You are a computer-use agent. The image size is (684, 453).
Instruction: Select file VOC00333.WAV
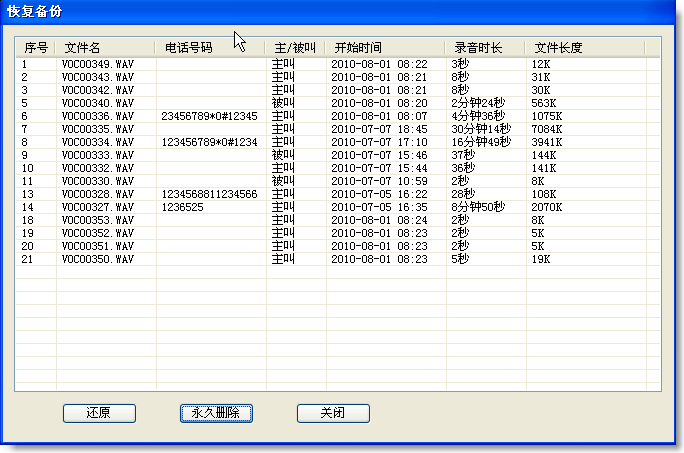(x=98, y=155)
